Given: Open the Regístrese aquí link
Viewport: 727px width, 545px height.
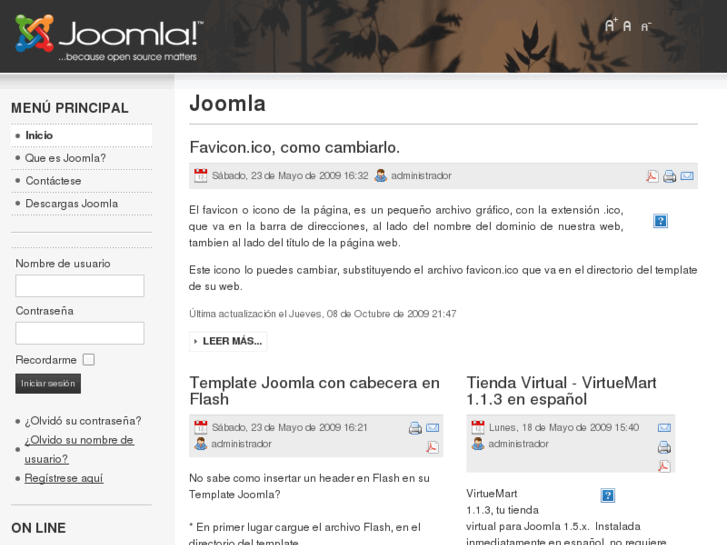Looking at the screenshot, I should 64,478.
